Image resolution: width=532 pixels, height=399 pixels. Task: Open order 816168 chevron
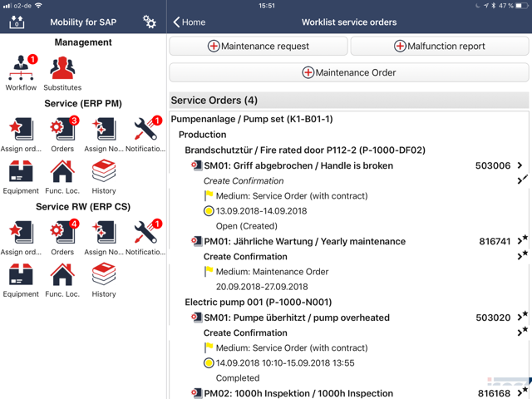click(522, 392)
